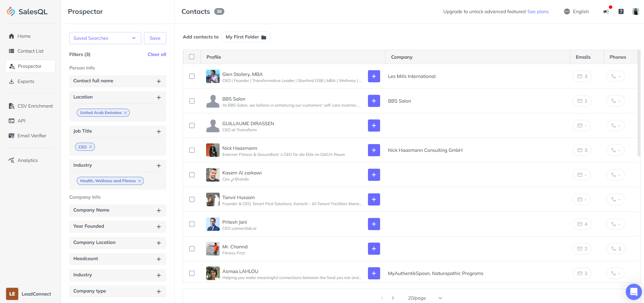Check the box for Nick Haasmann
Viewport: 644px width, 303px height.
click(x=192, y=150)
